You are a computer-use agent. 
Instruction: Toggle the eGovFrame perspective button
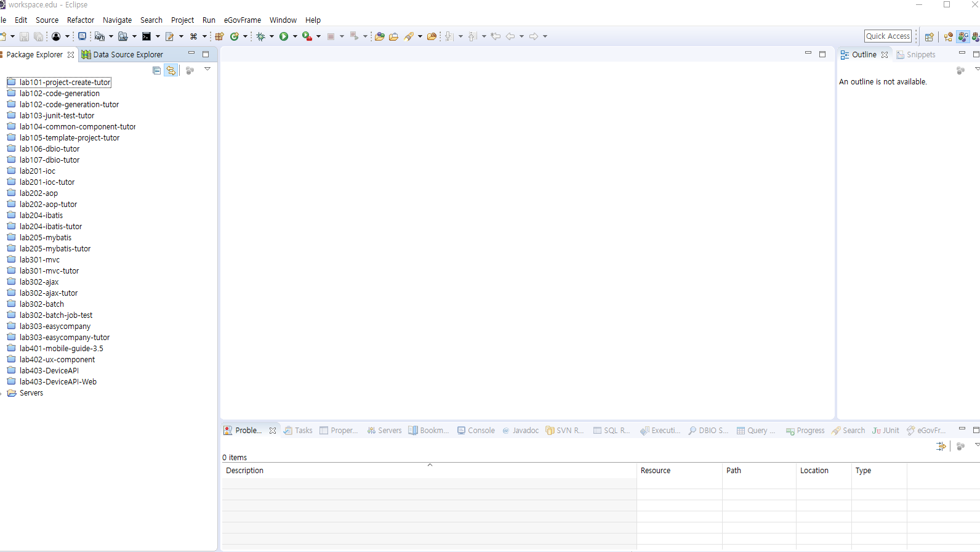[963, 37]
